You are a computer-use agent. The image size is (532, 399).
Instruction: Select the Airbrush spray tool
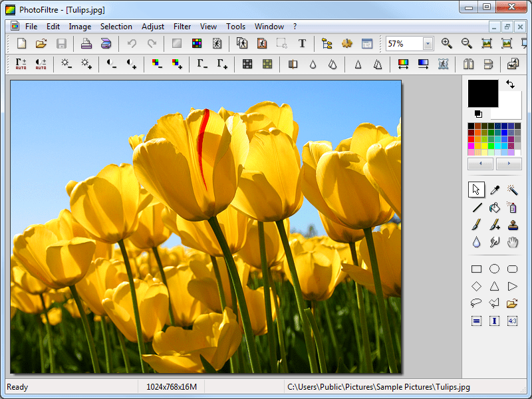(x=512, y=207)
